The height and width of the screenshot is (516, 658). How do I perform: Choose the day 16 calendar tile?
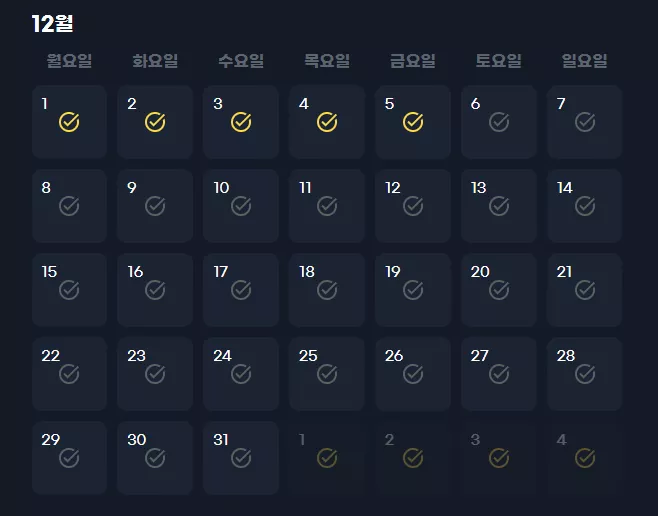155,290
